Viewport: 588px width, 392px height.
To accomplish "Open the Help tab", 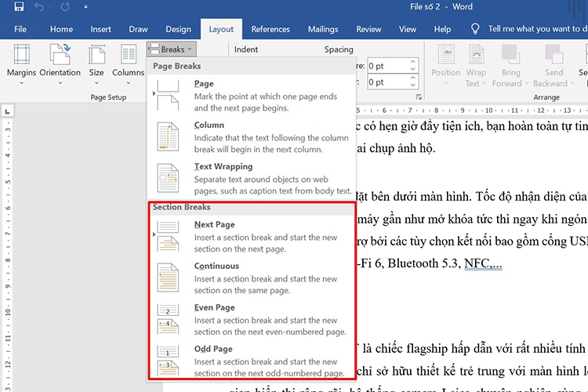I will (442, 29).
